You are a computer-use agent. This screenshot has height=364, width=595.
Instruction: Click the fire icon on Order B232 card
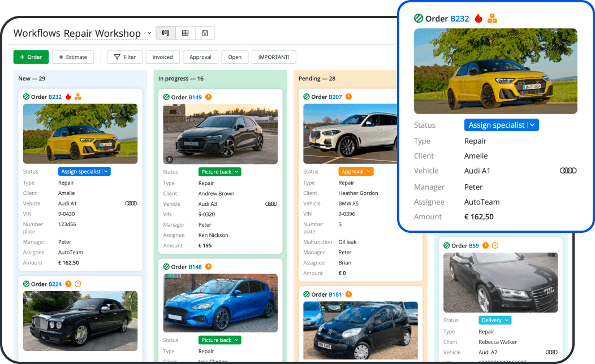tap(68, 97)
